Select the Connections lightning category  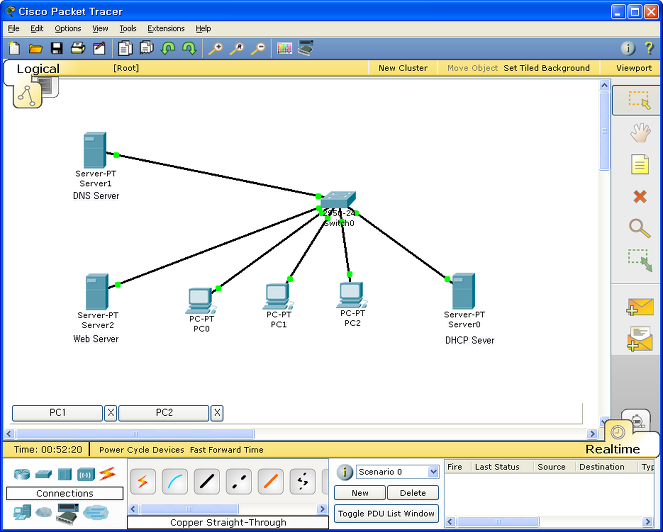click(x=107, y=474)
